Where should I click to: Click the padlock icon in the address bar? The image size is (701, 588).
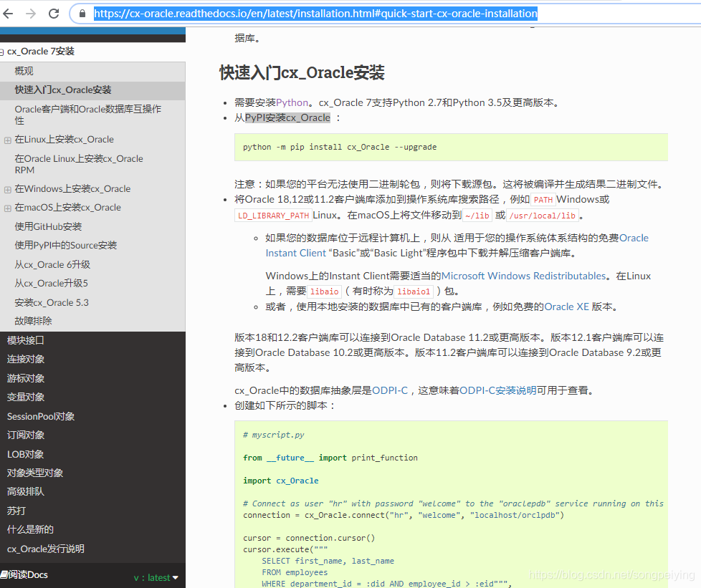(x=82, y=13)
